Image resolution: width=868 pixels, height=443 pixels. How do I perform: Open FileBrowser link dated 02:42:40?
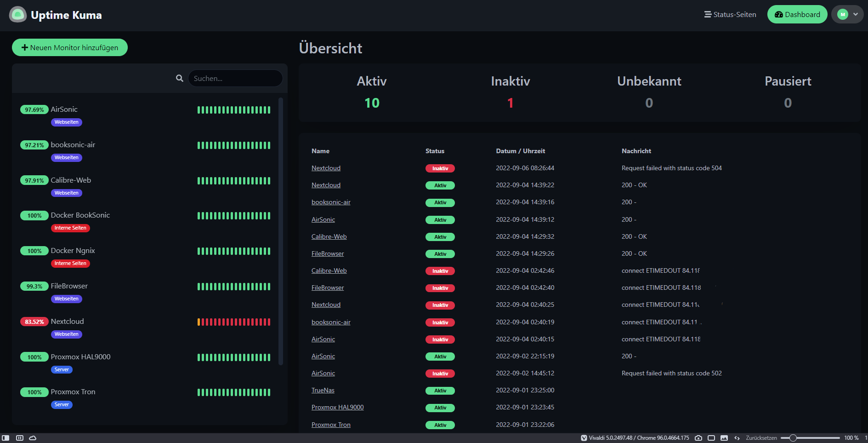coord(328,288)
